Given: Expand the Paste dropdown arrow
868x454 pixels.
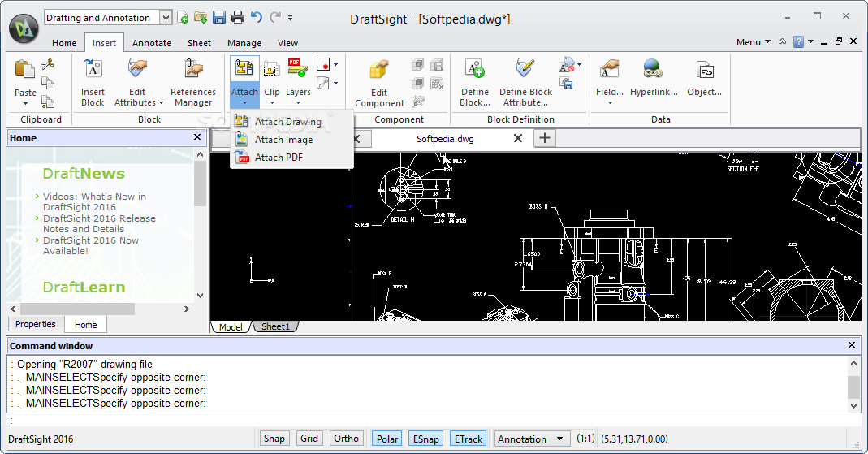Looking at the screenshot, I should 25,103.
